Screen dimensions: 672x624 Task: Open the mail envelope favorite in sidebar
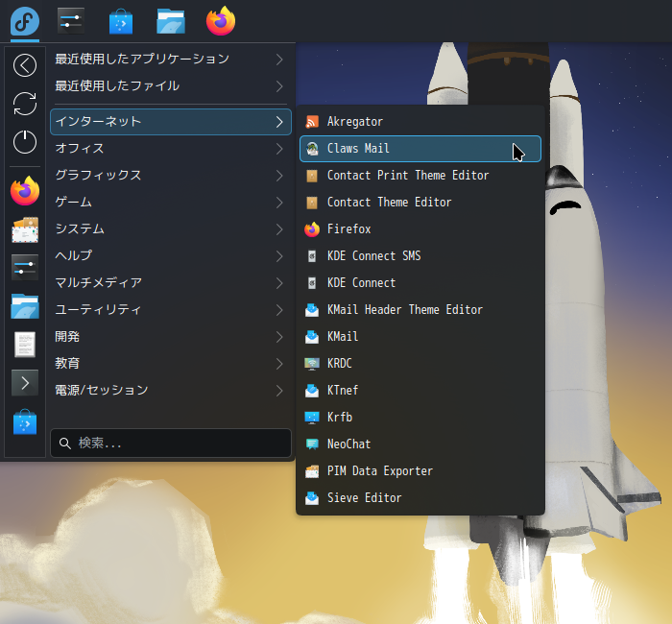[x=25, y=229]
